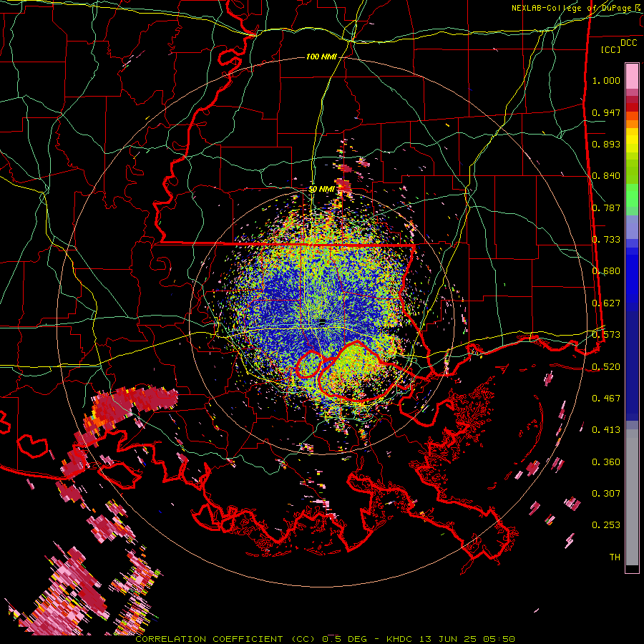
Task: Select the 0.840 legend value
Action: point(606,176)
